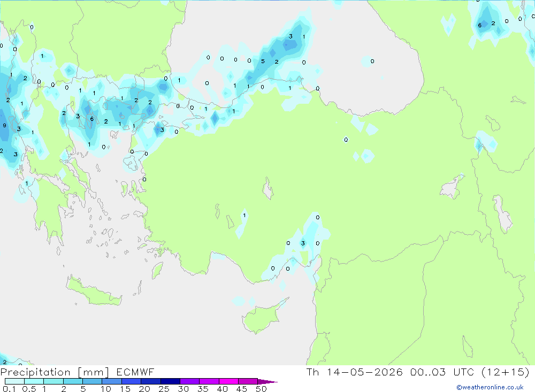The width and height of the screenshot is (535, 392).
Task: Click the legend label '50'
Action: pyautogui.click(x=261, y=389)
